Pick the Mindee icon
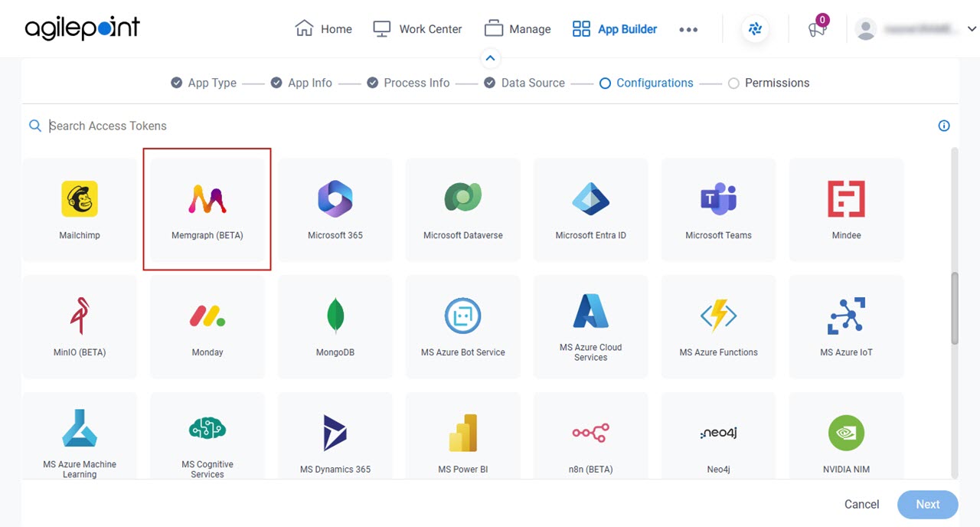 tap(846, 199)
